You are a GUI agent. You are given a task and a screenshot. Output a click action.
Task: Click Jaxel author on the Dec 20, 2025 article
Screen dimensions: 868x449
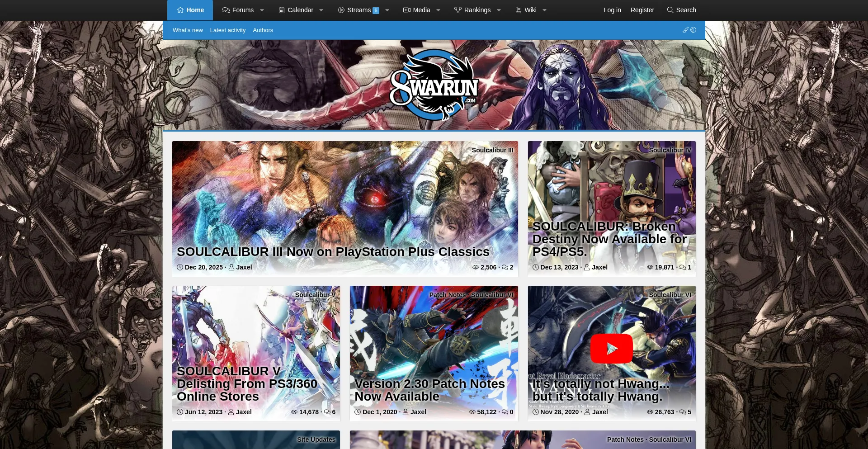click(x=244, y=267)
